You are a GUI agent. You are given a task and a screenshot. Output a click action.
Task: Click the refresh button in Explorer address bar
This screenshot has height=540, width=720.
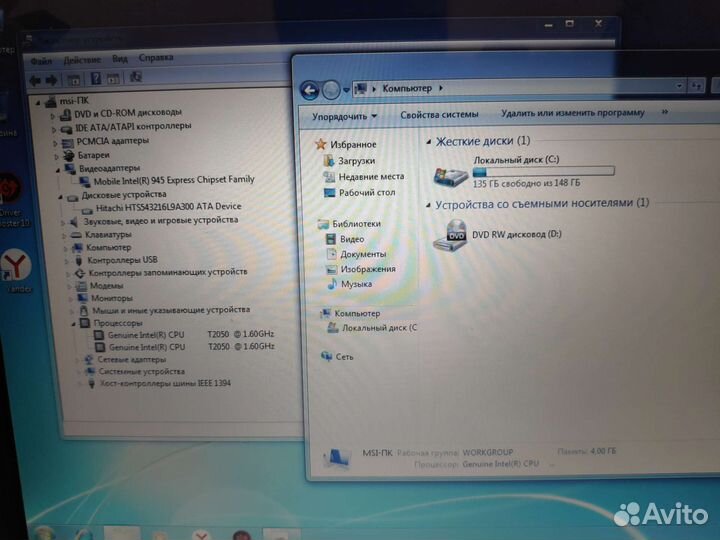coord(696,86)
